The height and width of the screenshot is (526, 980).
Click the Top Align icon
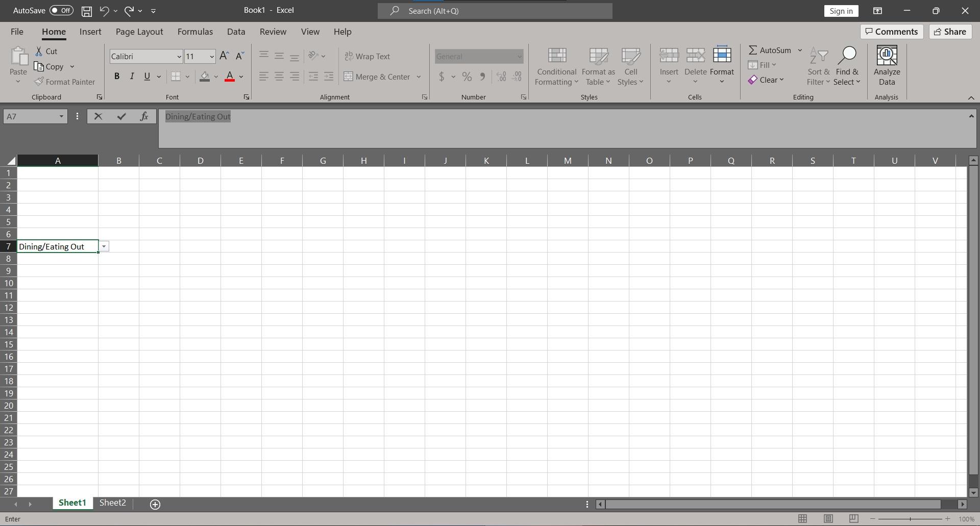(x=264, y=56)
